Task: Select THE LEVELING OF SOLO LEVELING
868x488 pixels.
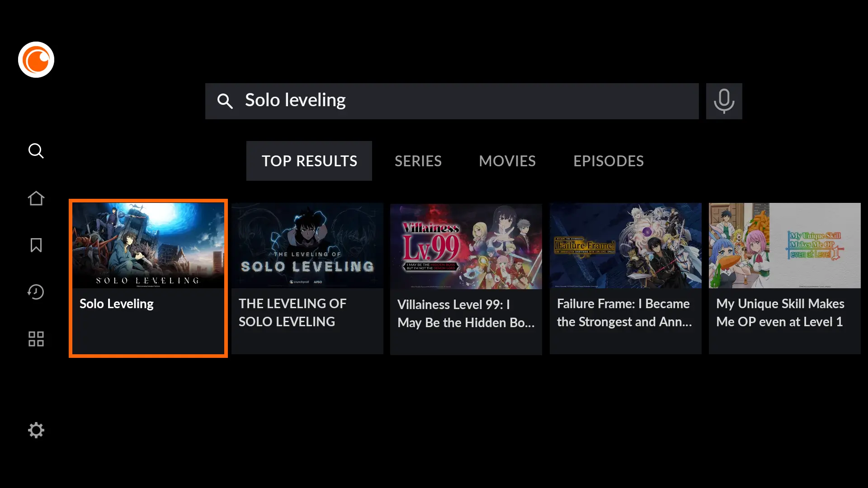Action: click(x=307, y=278)
